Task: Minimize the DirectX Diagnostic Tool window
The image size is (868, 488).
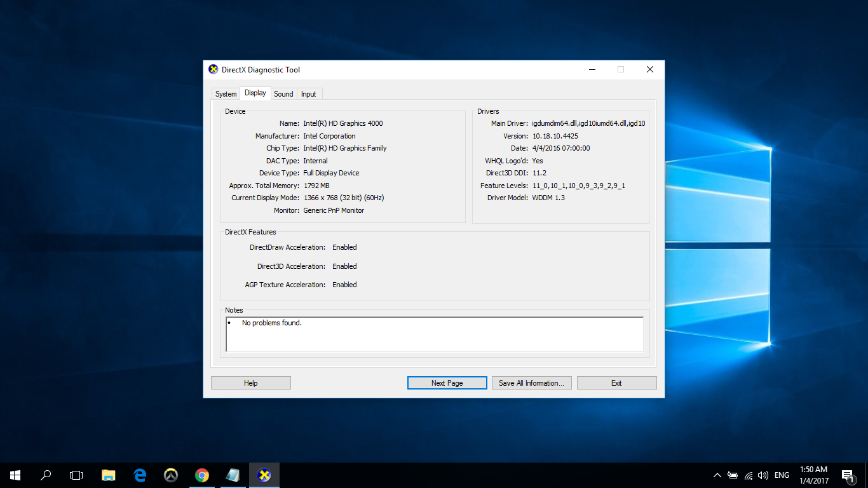Action: pos(592,69)
